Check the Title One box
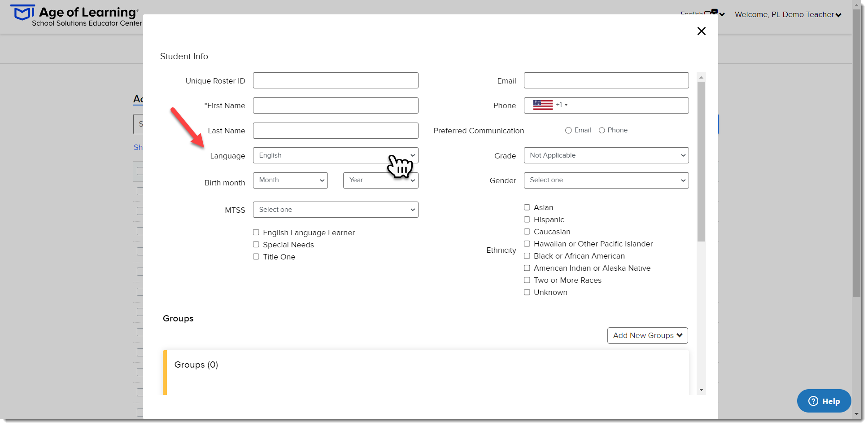Screen dimensions: 868x426 tap(256, 256)
